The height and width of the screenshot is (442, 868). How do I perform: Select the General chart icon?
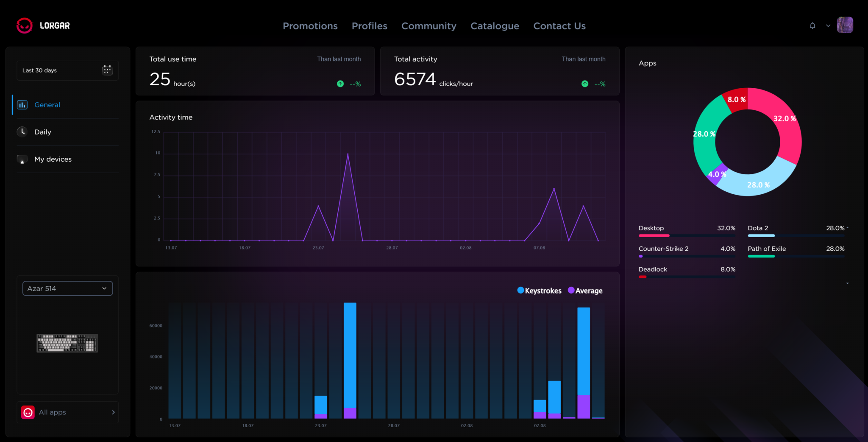tap(22, 105)
